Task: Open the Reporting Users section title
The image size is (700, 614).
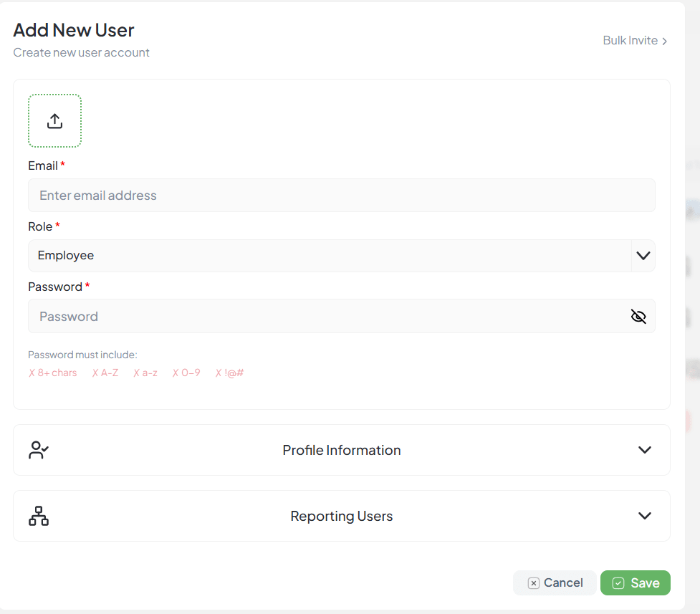Action: pyautogui.click(x=342, y=516)
